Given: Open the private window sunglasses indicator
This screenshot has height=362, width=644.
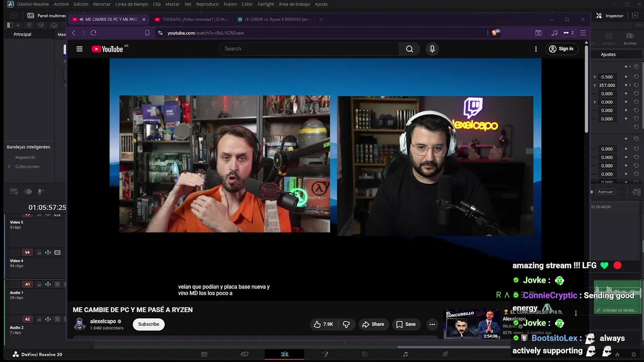Looking at the screenshot, I should 569,33.
